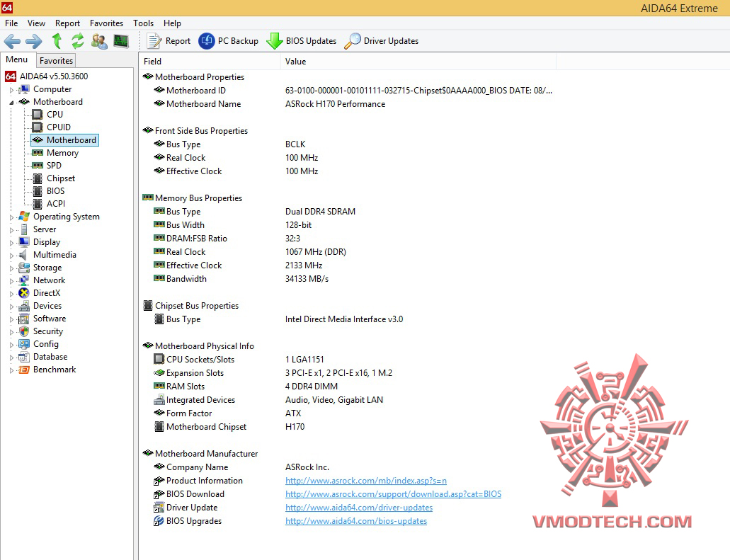Click the Forward navigation arrow
The image size is (730, 560).
click(x=33, y=42)
